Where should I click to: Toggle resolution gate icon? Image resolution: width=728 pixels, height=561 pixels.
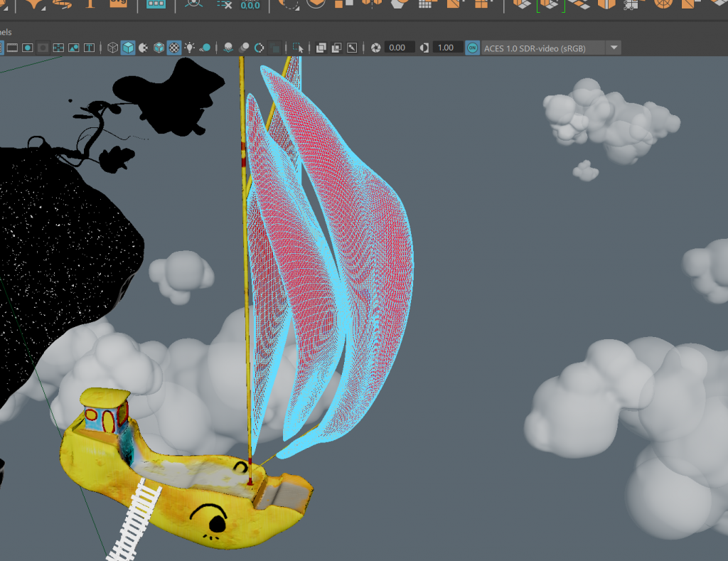click(x=28, y=48)
